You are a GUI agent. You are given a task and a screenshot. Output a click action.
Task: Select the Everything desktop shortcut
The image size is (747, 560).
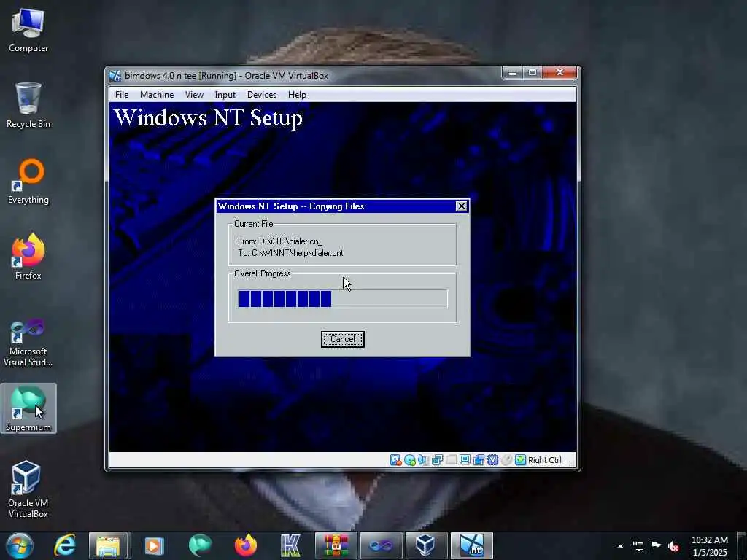click(28, 182)
